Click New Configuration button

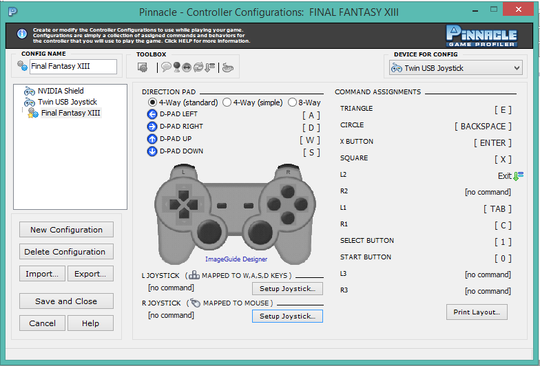click(x=66, y=230)
